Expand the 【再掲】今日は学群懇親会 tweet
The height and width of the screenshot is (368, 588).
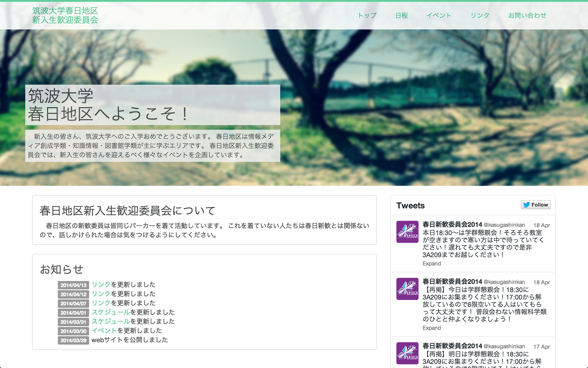pos(432,328)
